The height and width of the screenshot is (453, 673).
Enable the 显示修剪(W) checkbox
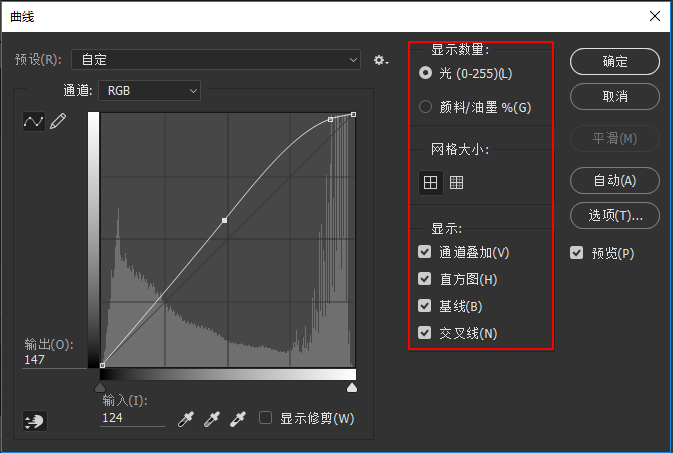click(x=266, y=418)
